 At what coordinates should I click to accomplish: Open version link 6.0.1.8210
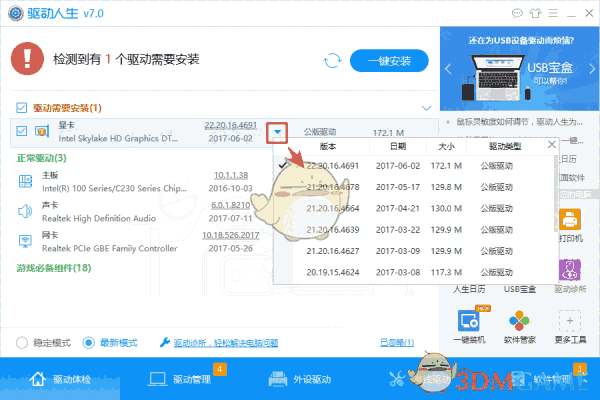(231, 205)
